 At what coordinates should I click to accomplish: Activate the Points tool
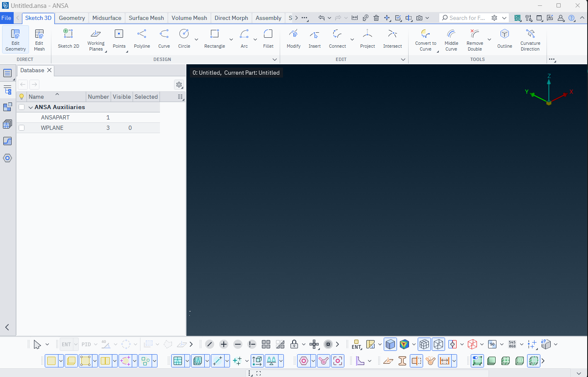(119, 39)
